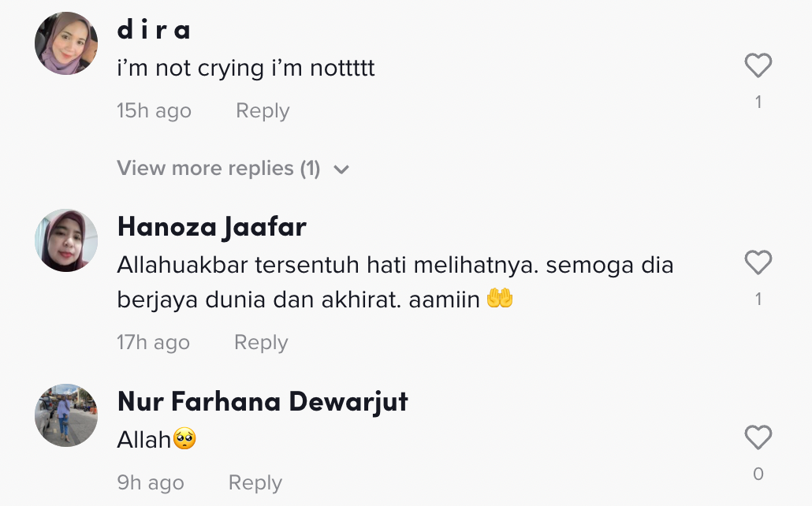812x506 pixels.
Task: Like dira's comment with the heart
Action: [758, 66]
